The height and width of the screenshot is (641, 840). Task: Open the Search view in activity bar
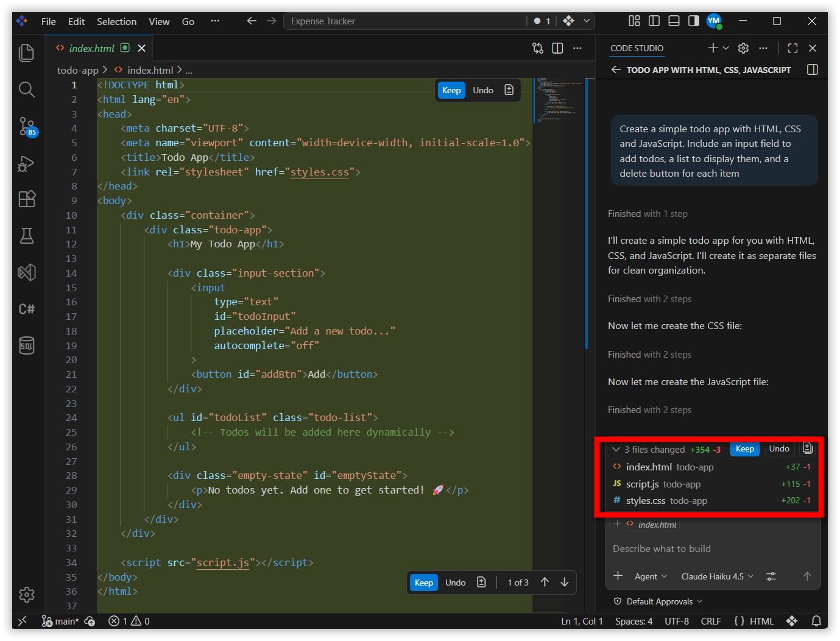(x=27, y=90)
